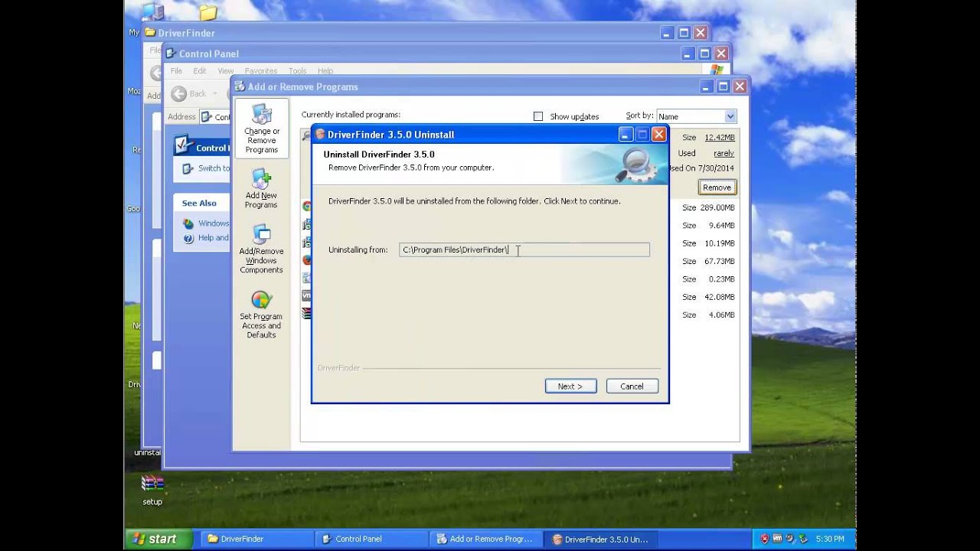Click the 42.08MB size value
This screenshot has height=551, width=980.
point(720,297)
